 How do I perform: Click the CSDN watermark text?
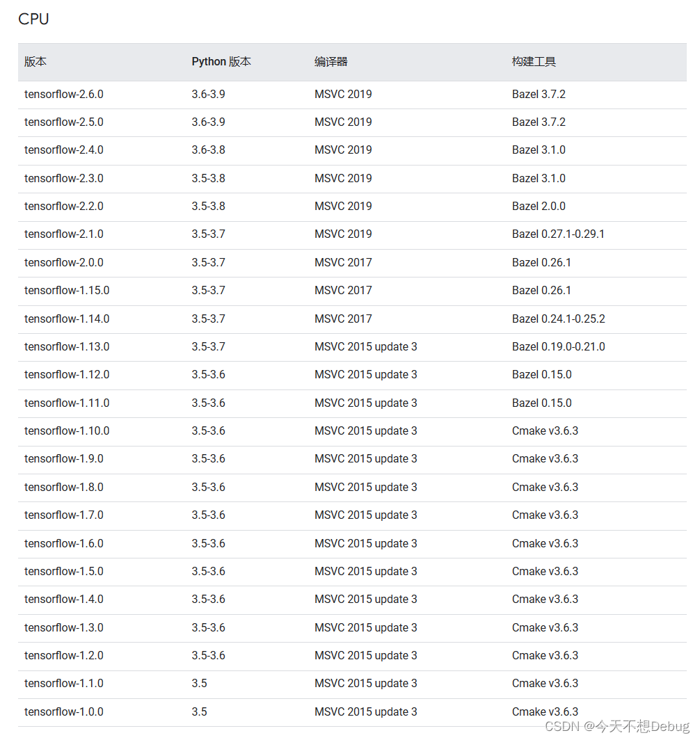click(x=617, y=726)
